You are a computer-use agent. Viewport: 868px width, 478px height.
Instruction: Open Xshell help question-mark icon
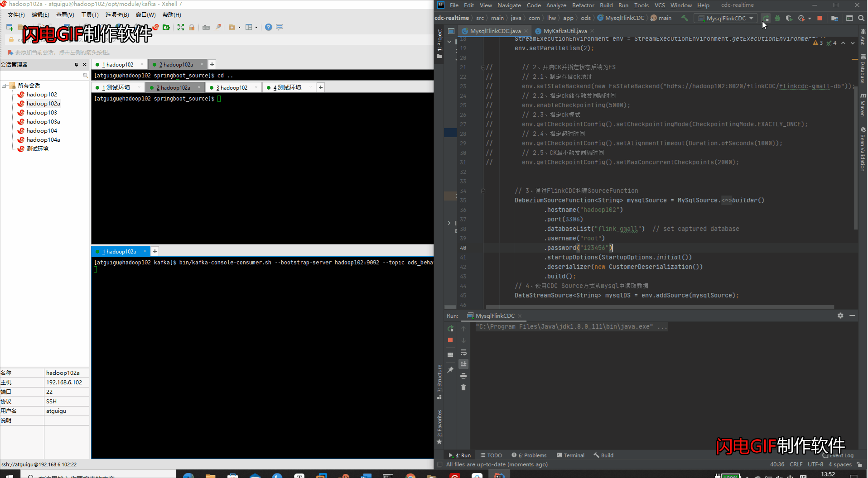[269, 27]
